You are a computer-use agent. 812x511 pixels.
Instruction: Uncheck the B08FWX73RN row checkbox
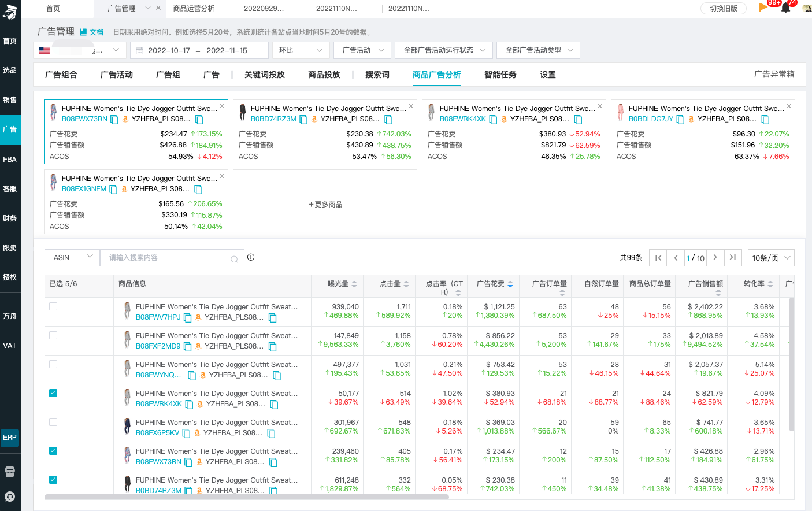[53, 451]
